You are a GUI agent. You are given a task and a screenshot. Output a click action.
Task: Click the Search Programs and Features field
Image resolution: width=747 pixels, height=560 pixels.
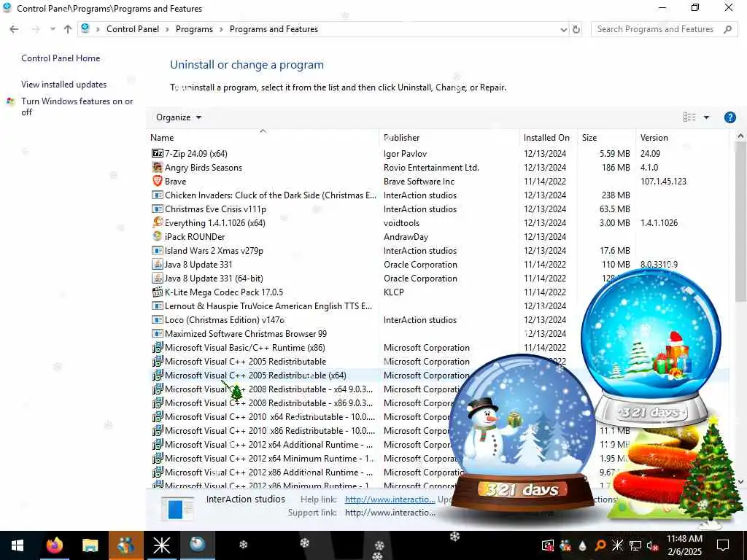point(657,29)
